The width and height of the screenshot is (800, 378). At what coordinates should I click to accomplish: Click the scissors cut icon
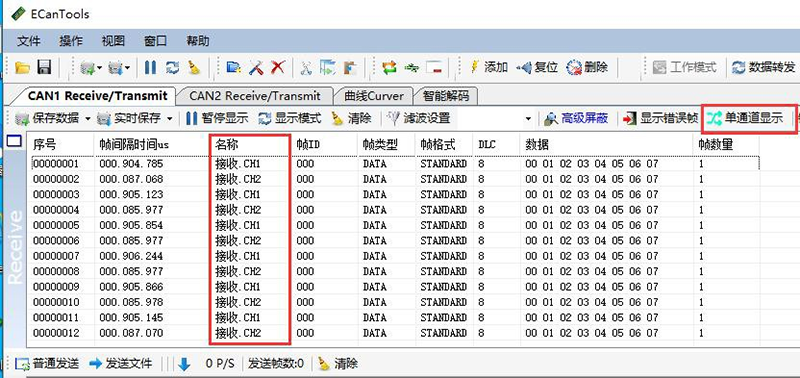pyautogui.click(x=306, y=67)
